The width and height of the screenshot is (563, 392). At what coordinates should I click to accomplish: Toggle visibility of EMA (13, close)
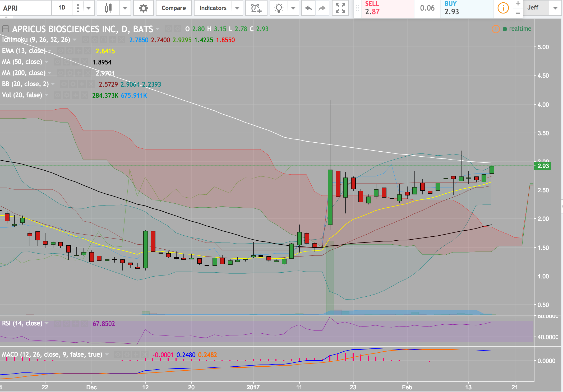61,51
